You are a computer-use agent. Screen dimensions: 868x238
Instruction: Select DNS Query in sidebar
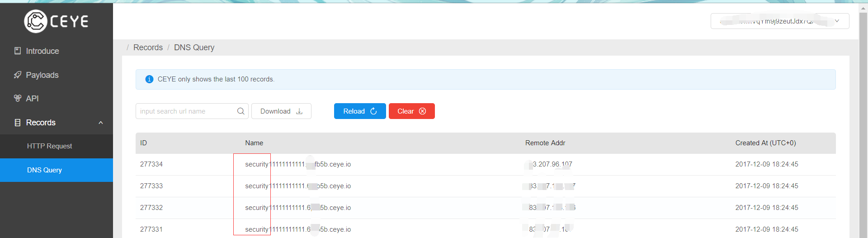click(57, 170)
